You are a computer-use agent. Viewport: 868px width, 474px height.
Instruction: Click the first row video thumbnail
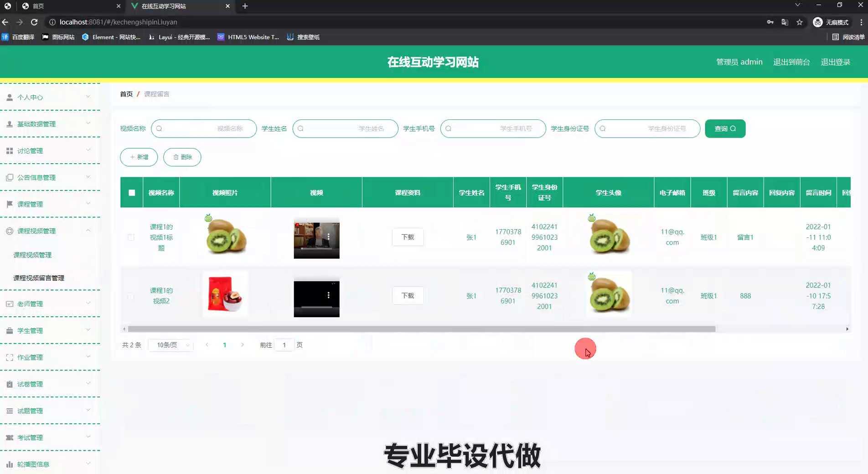pos(316,238)
